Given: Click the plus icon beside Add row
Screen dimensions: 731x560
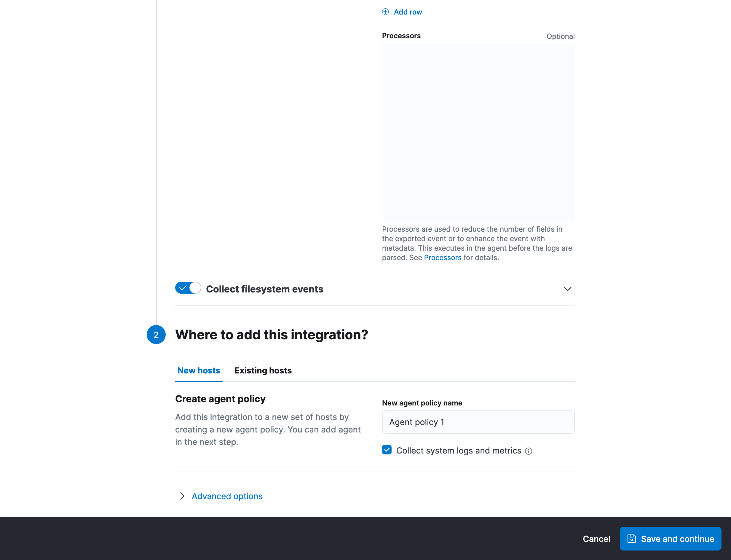Looking at the screenshot, I should pyautogui.click(x=385, y=12).
